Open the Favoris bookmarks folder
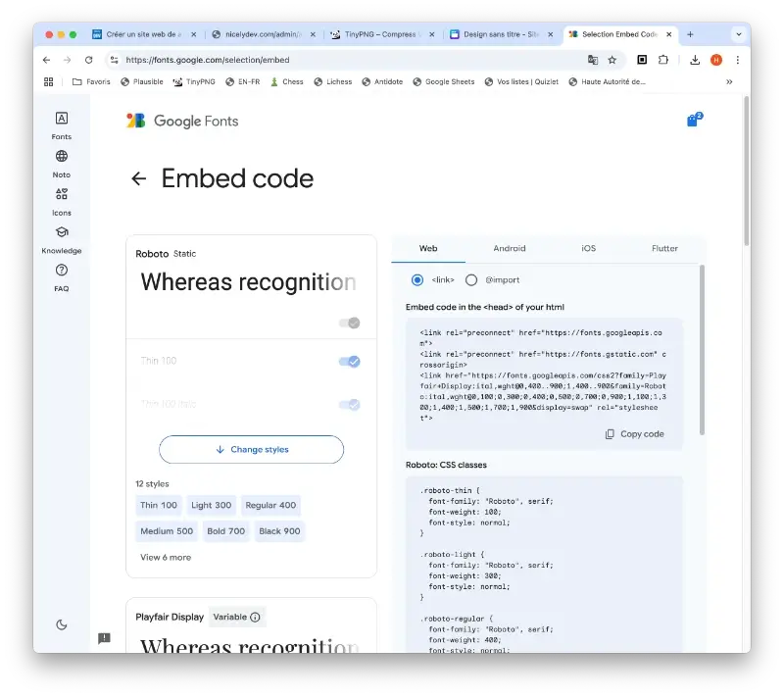Image resolution: width=784 pixels, height=697 pixels. point(91,82)
